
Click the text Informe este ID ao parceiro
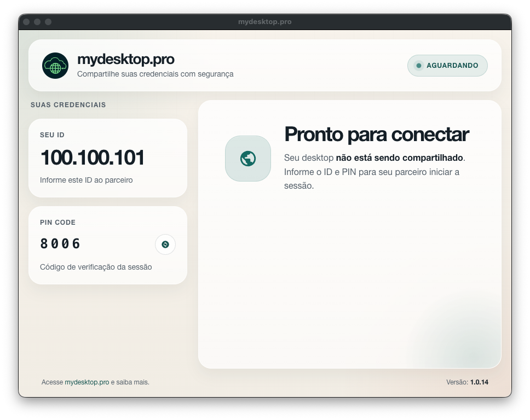pyautogui.click(x=86, y=180)
